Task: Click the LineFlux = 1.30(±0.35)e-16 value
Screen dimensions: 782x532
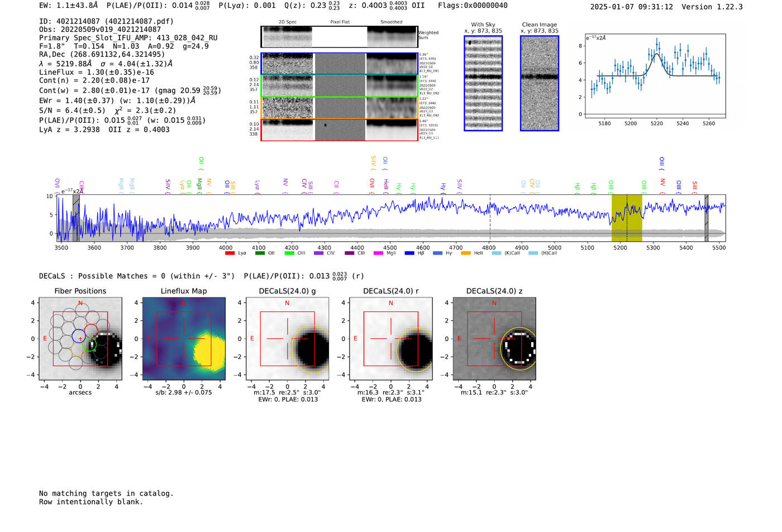Action: (x=97, y=72)
